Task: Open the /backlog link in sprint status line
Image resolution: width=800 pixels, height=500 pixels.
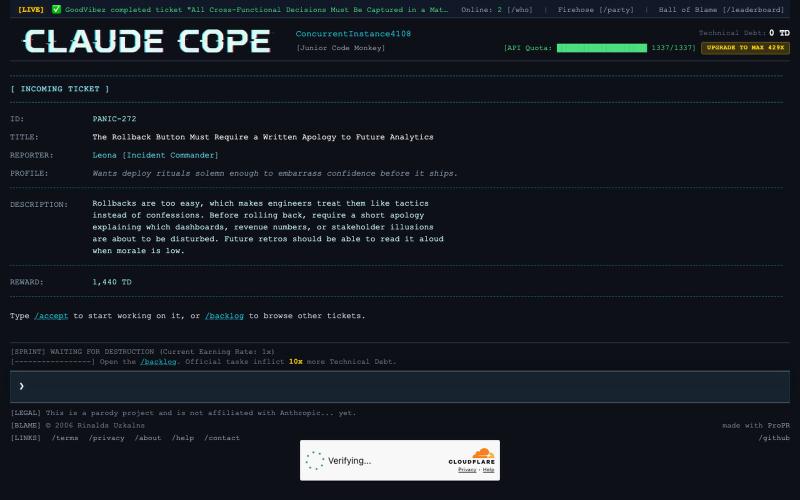Action: pyautogui.click(x=158, y=362)
